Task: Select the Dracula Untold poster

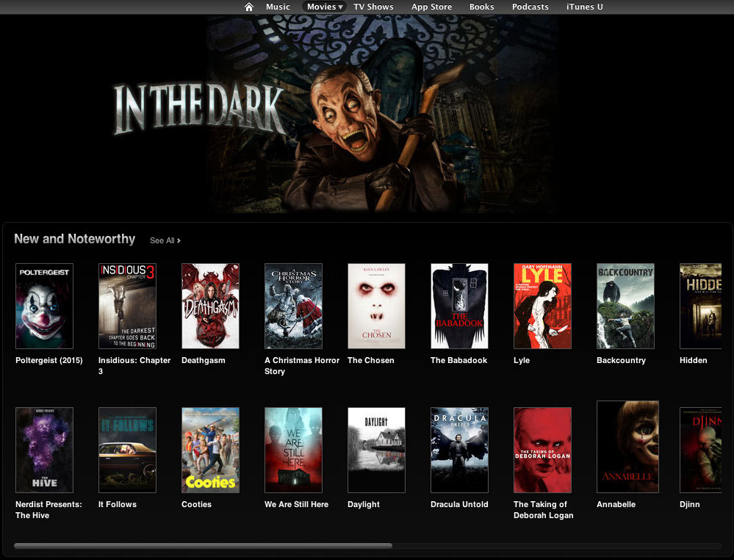Action: [x=459, y=450]
